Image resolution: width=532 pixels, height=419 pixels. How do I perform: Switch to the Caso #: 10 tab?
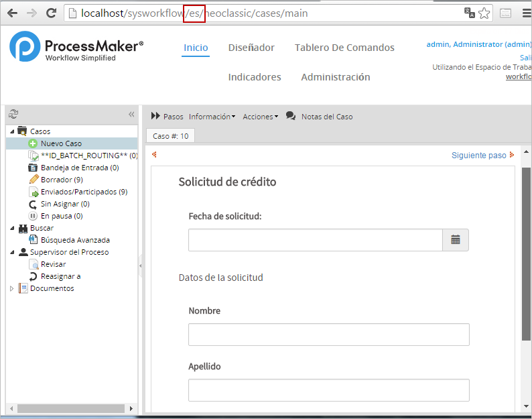point(170,136)
